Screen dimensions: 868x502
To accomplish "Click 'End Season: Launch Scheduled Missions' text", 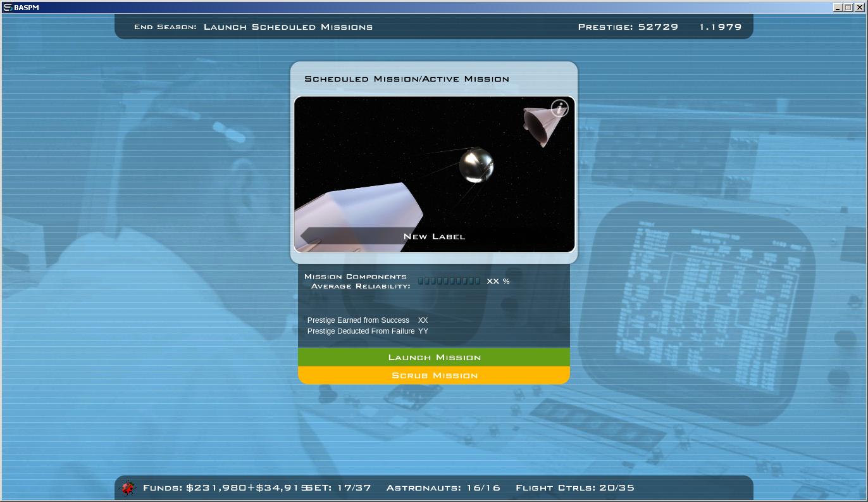I will click(253, 27).
